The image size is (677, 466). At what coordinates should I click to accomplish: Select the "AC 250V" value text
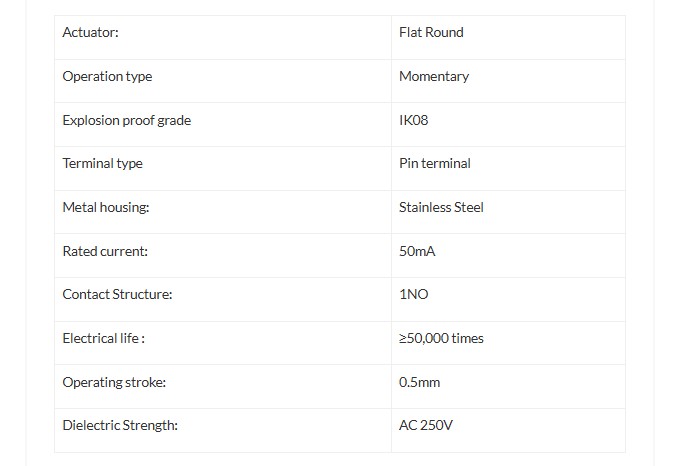pos(426,426)
